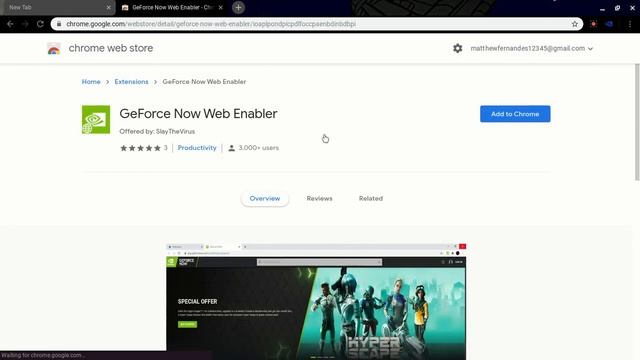This screenshot has height=360, width=640.
Task: Open the Chrome three-dot menu
Action: click(x=630, y=24)
